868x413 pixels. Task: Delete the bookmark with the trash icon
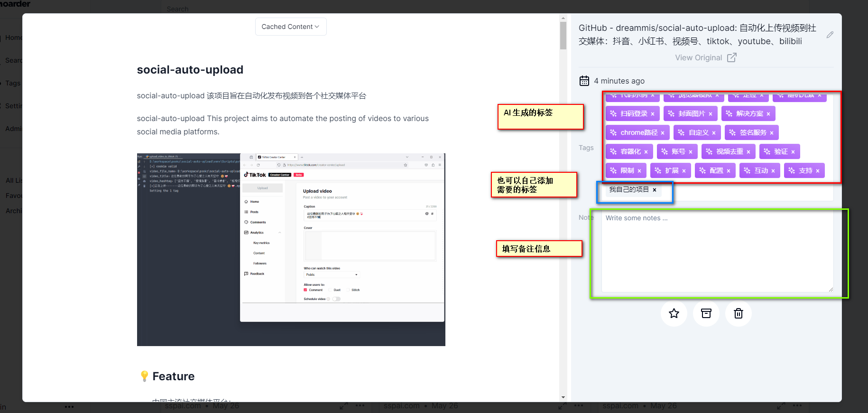(x=738, y=313)
